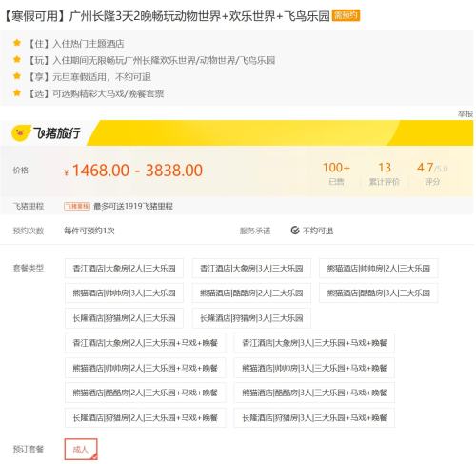Click the orange 需预约 badge beside the title

346,15
